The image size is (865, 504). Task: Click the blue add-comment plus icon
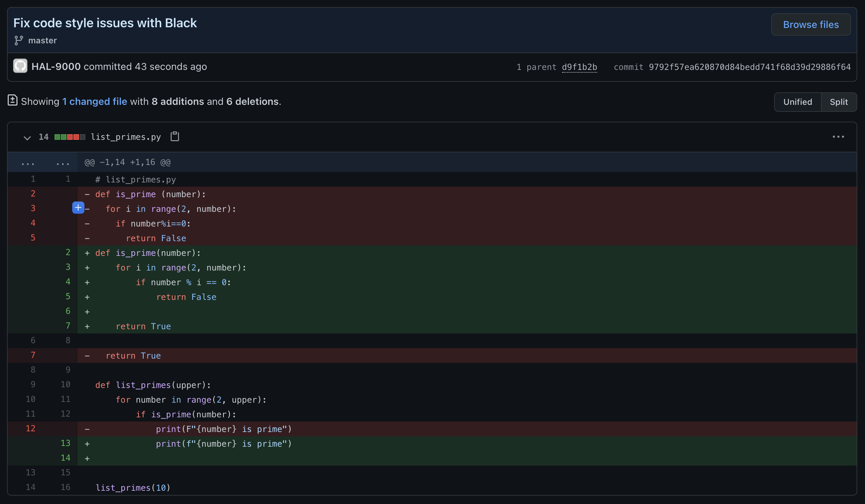[x=78, y=208]
